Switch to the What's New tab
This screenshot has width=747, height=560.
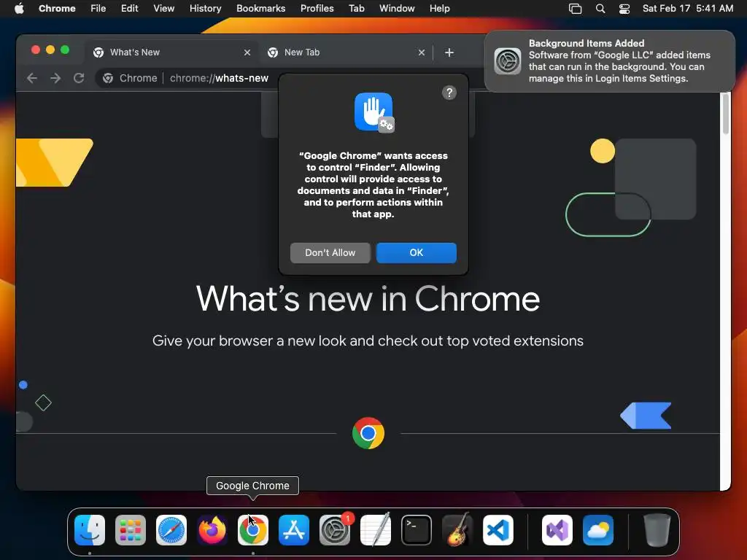pos(171,52)
